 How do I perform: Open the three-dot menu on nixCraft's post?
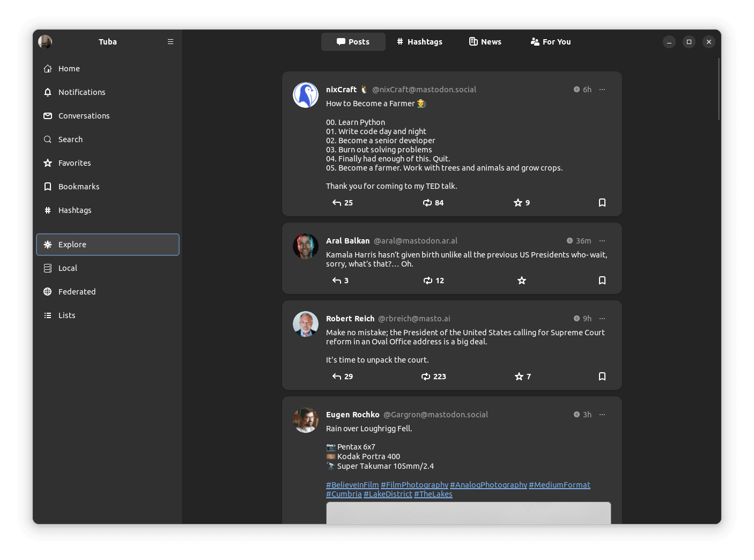tap(602, 90)
